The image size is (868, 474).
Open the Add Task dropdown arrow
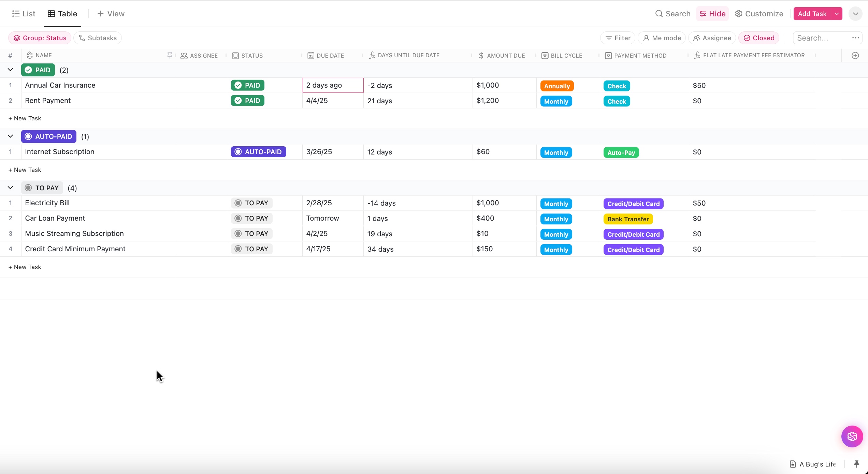(837, 14)
